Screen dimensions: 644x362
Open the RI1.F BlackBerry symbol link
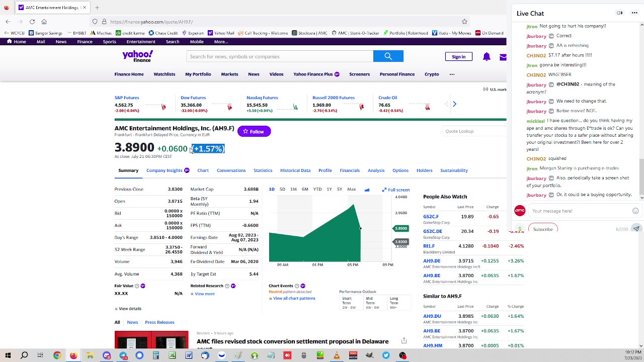point(429,246)
